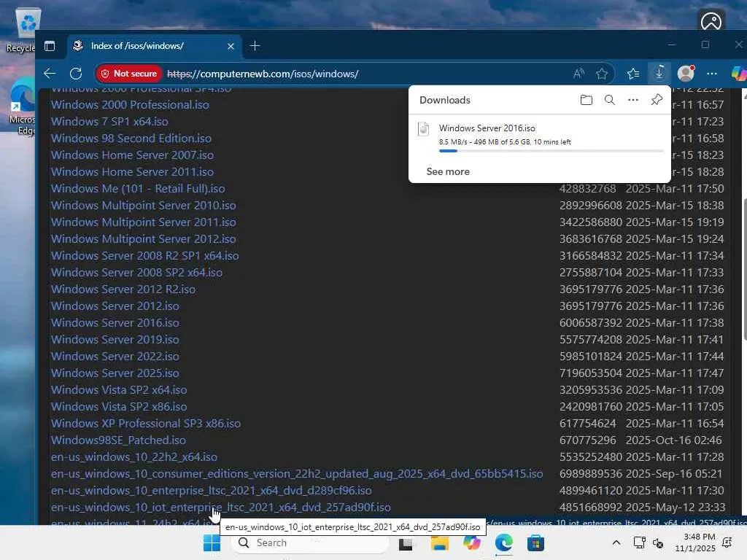The image size is (747, 560).
Task: Click Microsoft Edge taskbar icon
Action: pyautogui.click(x=503, y=542)
